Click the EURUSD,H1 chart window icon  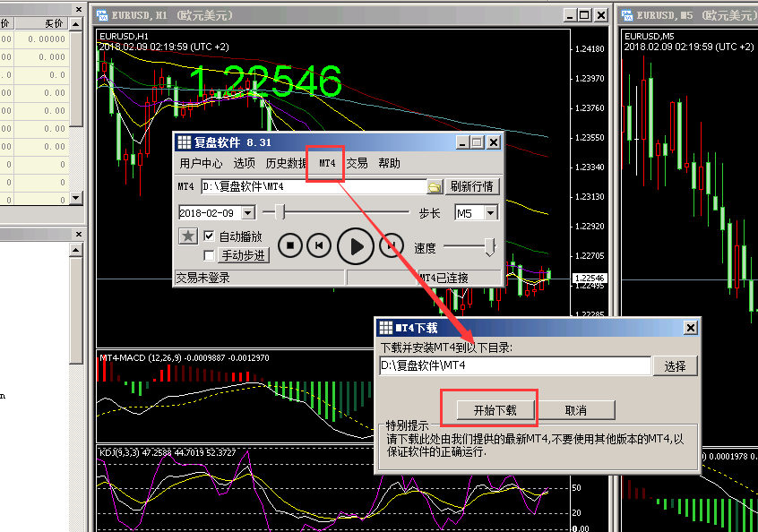coord(103,14)
